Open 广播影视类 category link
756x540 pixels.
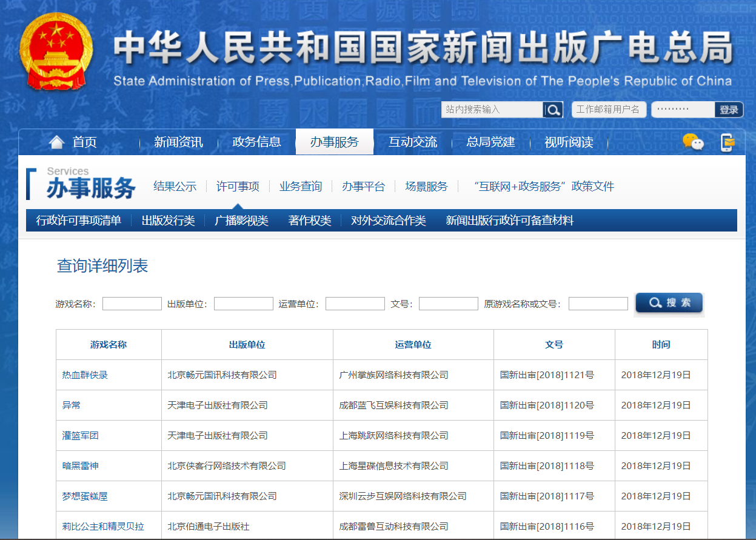coord(241,221)
